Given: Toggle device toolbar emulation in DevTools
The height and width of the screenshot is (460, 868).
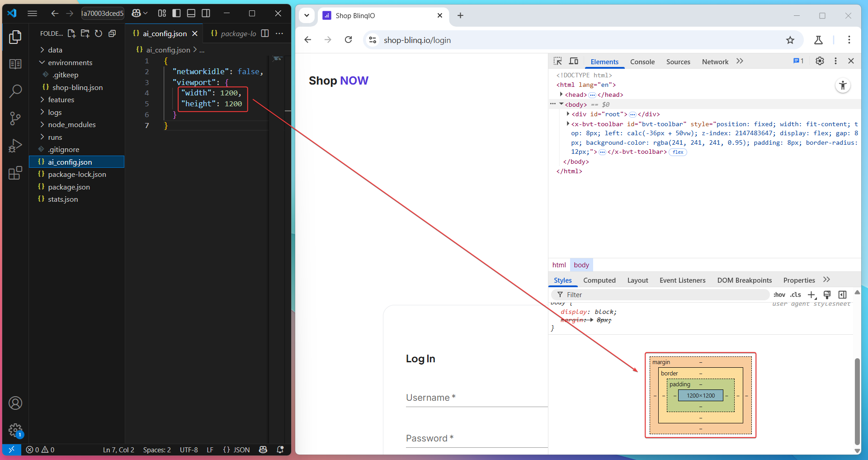Looking at the screenshot, I should [574, 62].
